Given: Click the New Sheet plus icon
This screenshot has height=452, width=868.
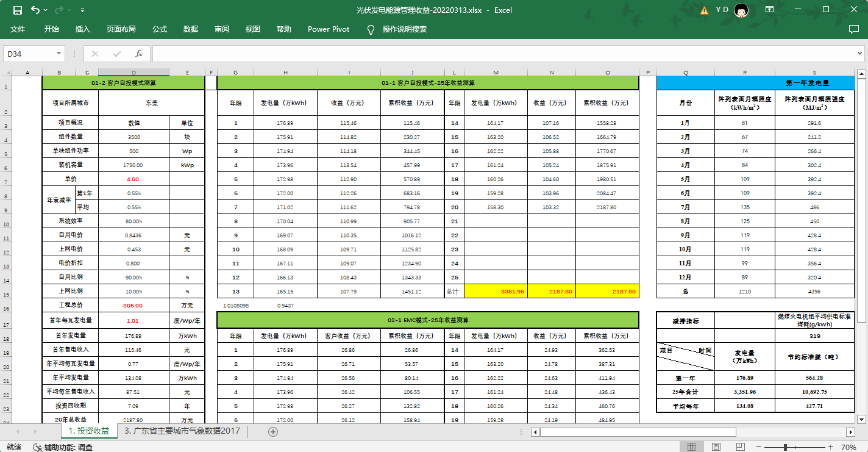Looking at the screenshot, I should [273, 431].
